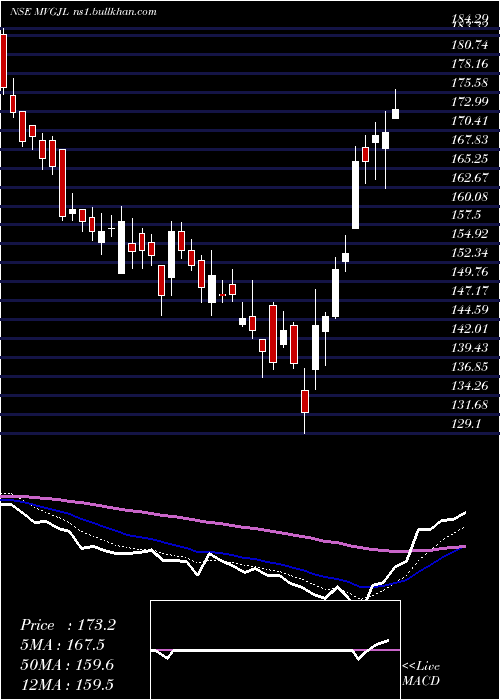Viewport: 500px width, 700px height.
Task: Click the 136.85 price axis label
Action: 470,367
